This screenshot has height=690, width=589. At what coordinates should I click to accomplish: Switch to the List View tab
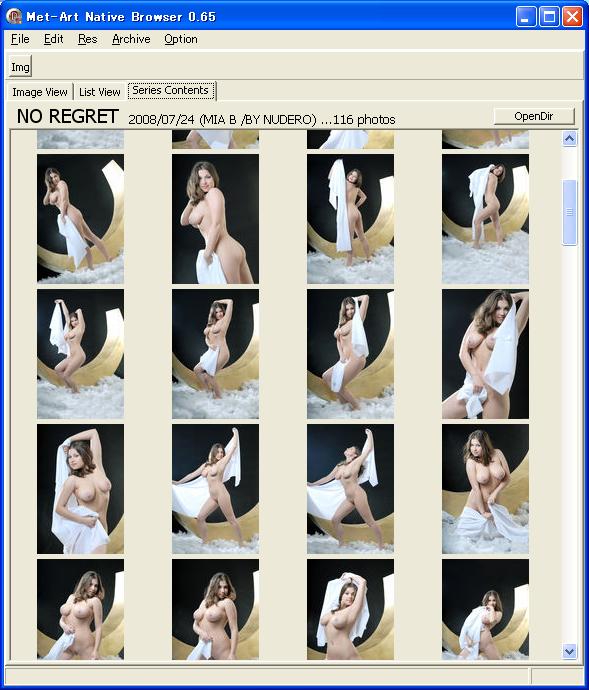pos(100,92)
